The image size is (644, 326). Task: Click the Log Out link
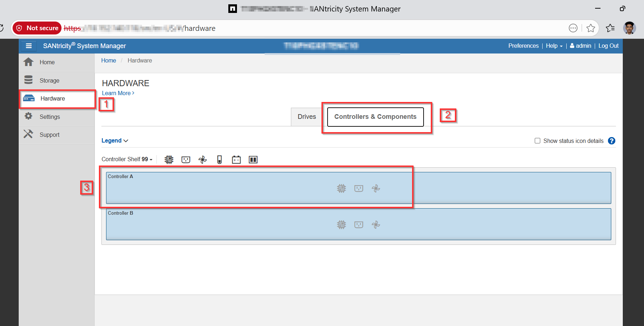(x=608, y=46)
